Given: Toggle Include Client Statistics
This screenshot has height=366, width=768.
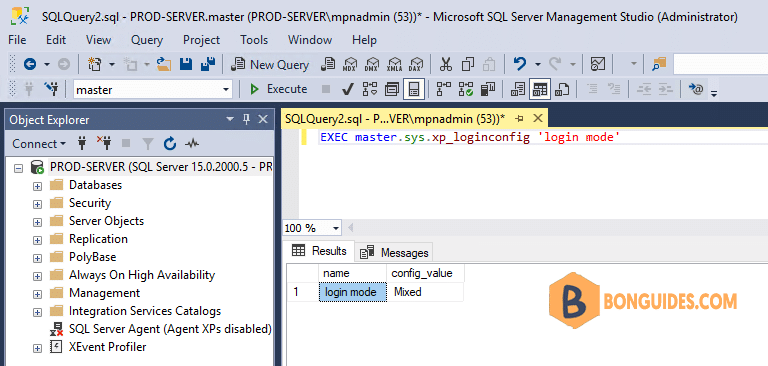Looking at the screenshot, I should coord(488,89).
